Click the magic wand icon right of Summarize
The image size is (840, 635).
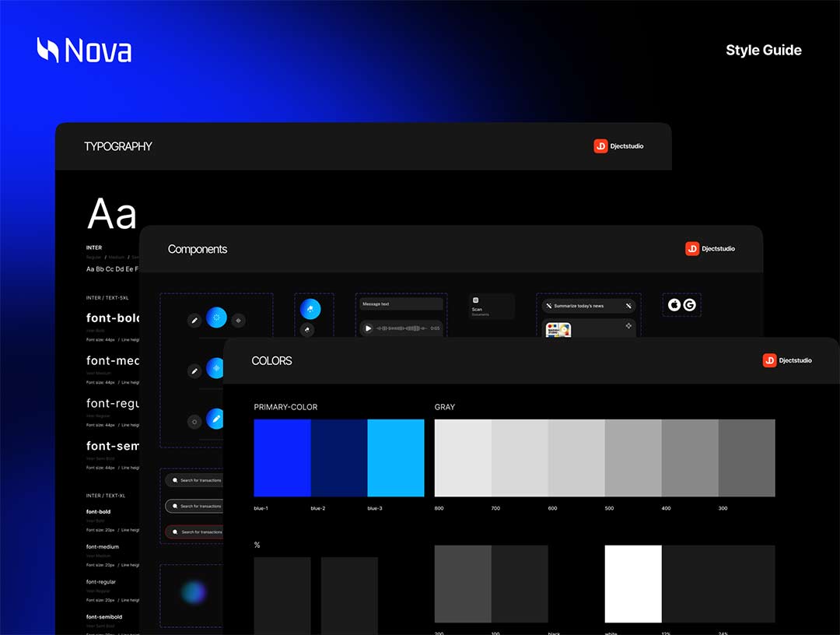coord(628,306)
